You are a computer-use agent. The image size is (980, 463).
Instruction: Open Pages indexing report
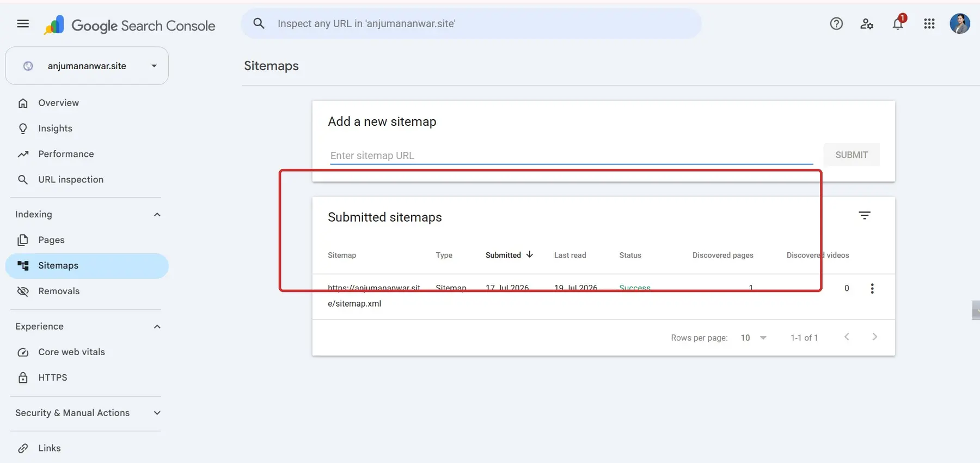[87, 240]
